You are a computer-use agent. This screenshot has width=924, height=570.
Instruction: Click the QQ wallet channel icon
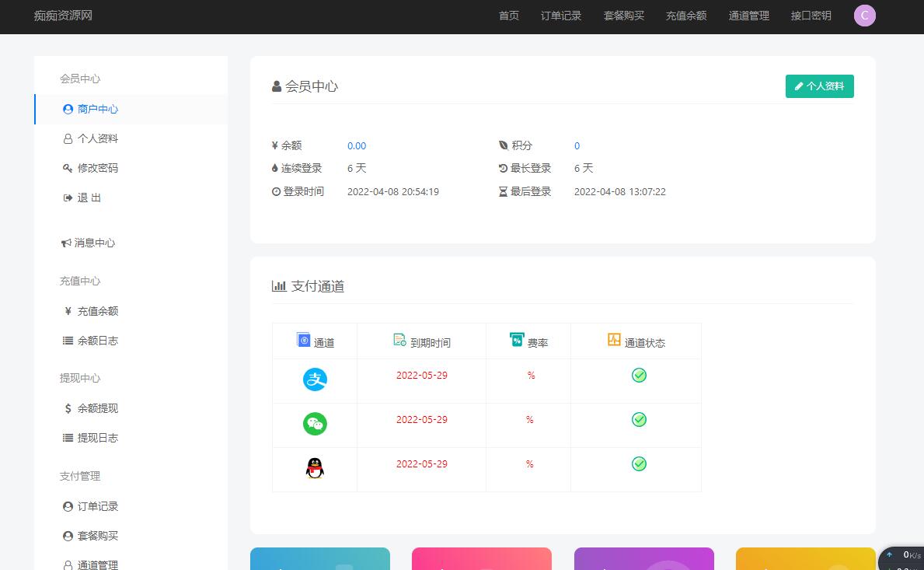pyautogui.click(x=314, y=468)
